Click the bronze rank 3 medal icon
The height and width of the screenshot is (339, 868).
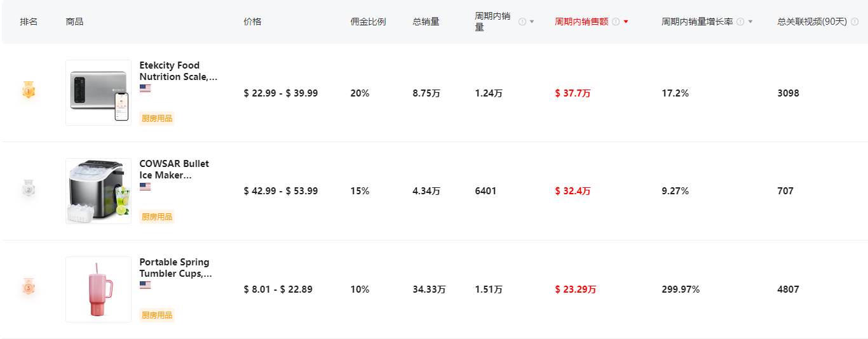29,287
